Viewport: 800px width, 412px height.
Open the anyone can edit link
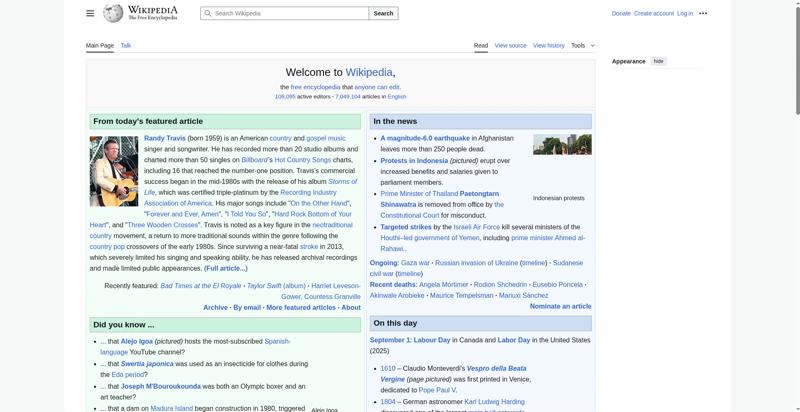pyautogui.click(x=377, y=87)
